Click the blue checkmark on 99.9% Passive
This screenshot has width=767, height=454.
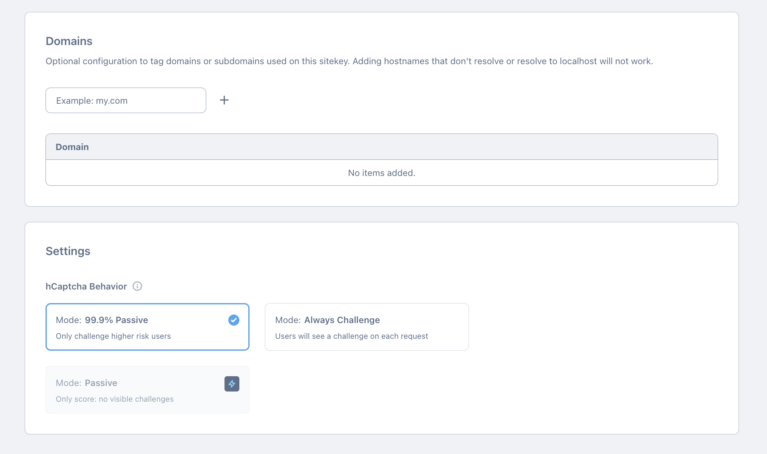click(x=234, y=320)
